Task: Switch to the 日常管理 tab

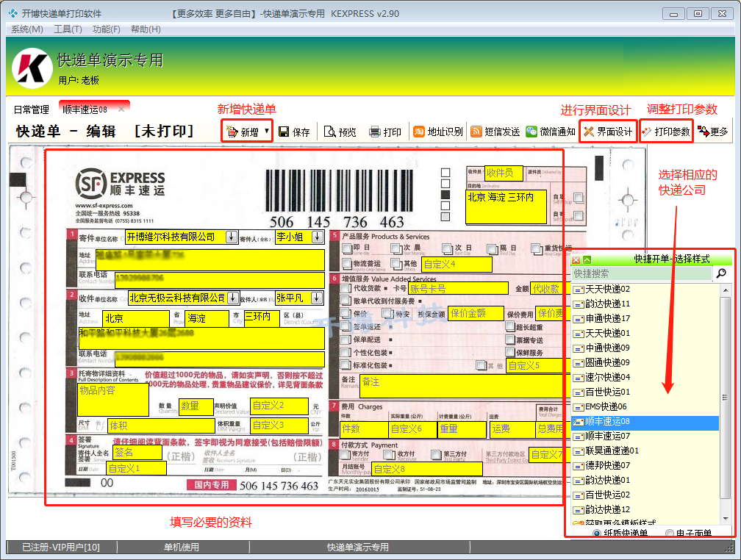Action: click(x=31, y=110)
